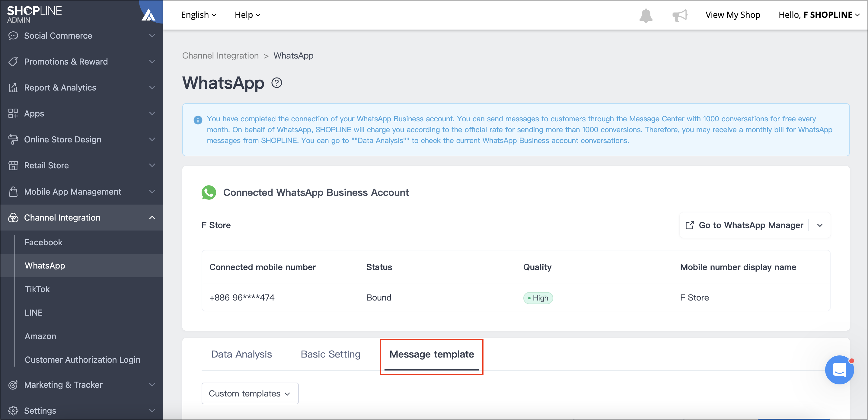This screenshot has height=420, width=868.
Task: Click the SHOPLINE Admin logo
Action: point(34,14)
